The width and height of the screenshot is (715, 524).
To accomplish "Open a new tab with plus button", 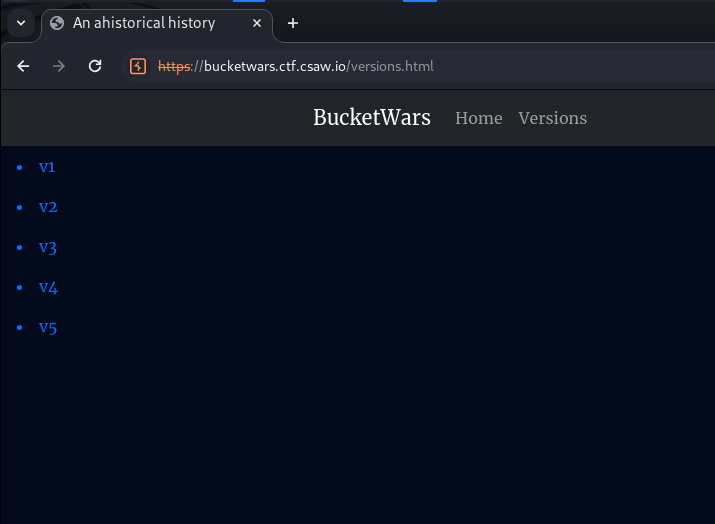I will pos(293,23).
